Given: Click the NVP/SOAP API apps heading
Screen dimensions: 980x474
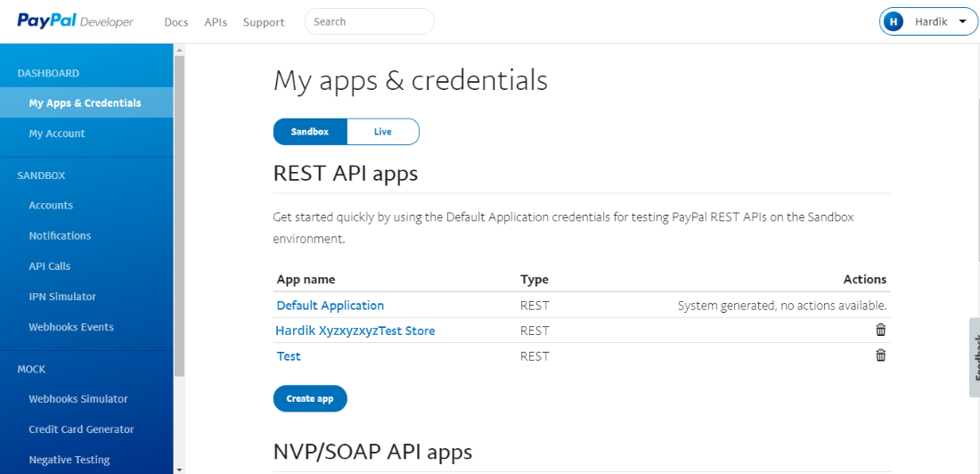Looking at the screenshot, I should (372, 452).
